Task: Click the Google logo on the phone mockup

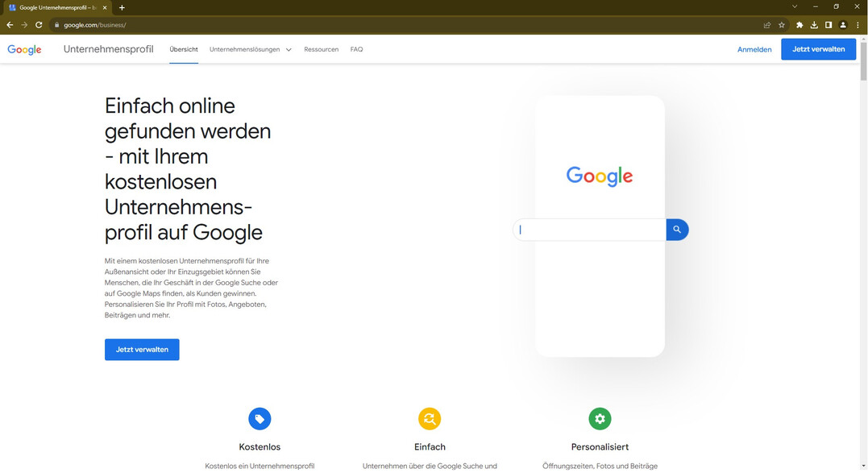Action: (x=599, y=176)
